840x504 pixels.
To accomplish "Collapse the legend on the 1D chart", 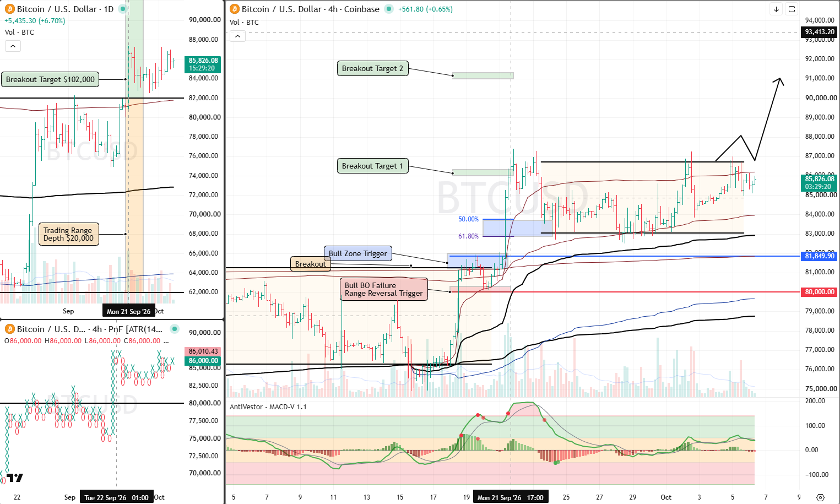I will tap(13, 46).
